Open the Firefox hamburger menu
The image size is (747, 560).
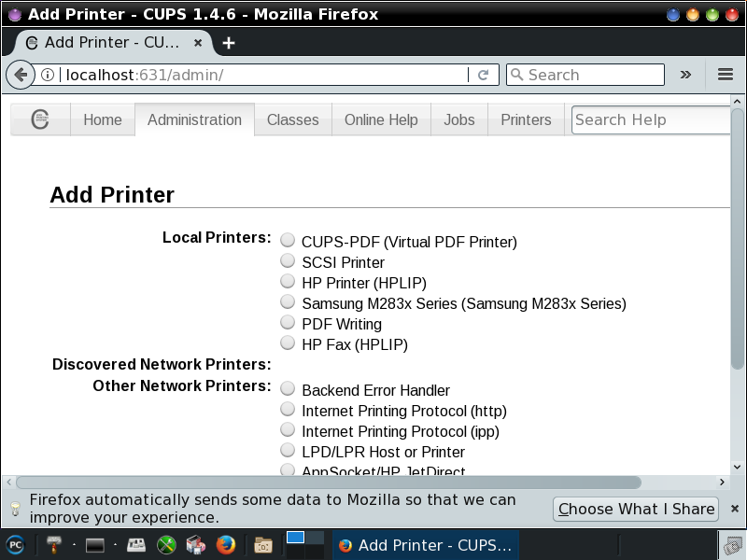coord(726,75)
